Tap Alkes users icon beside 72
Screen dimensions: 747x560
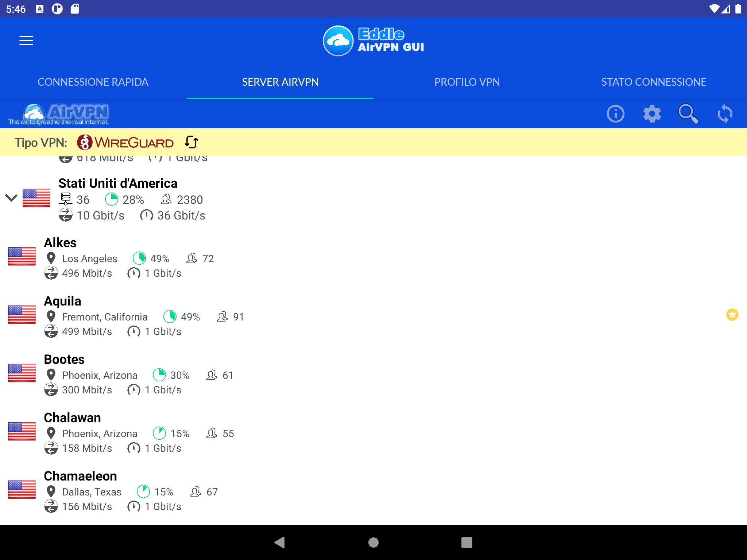coord(191,258)
